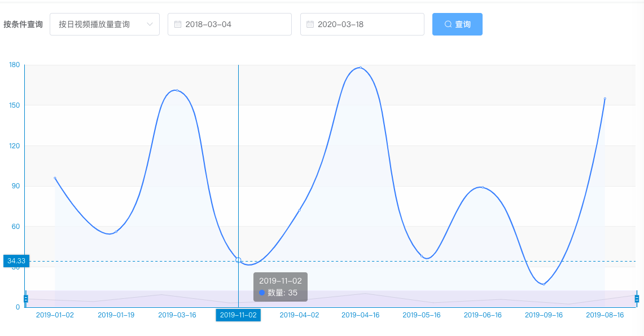Click the 查询 search button
The width and height of the screenshot is (644, 336).
pos(457,24)
